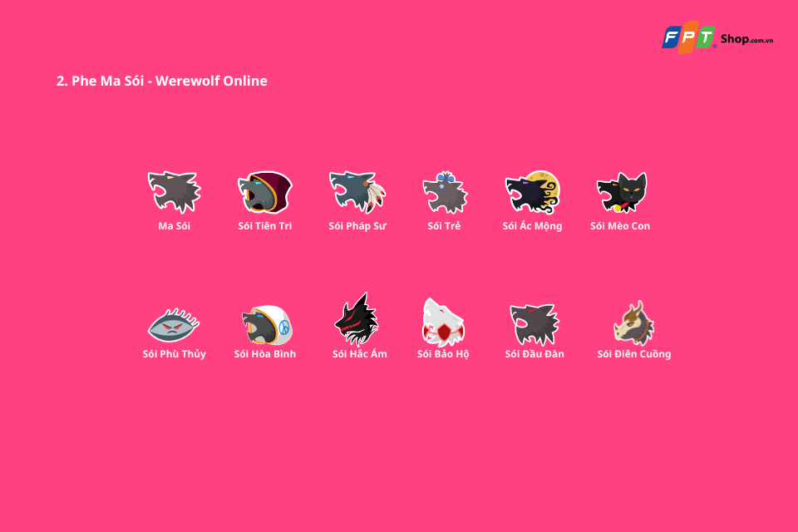Click the Sói Hắc Ám dark wolf icon
Viewport: 798px width, 532px height.
click(357, 319)
